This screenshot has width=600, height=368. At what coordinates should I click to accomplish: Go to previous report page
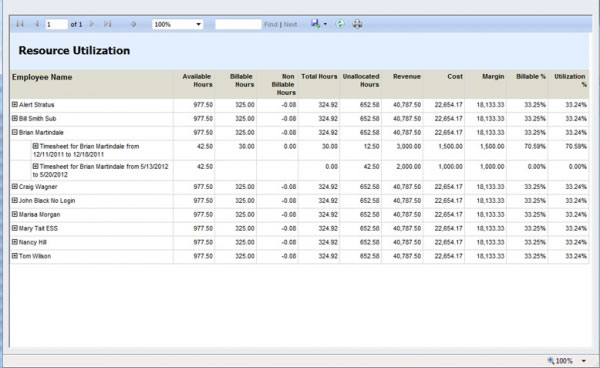37,24
